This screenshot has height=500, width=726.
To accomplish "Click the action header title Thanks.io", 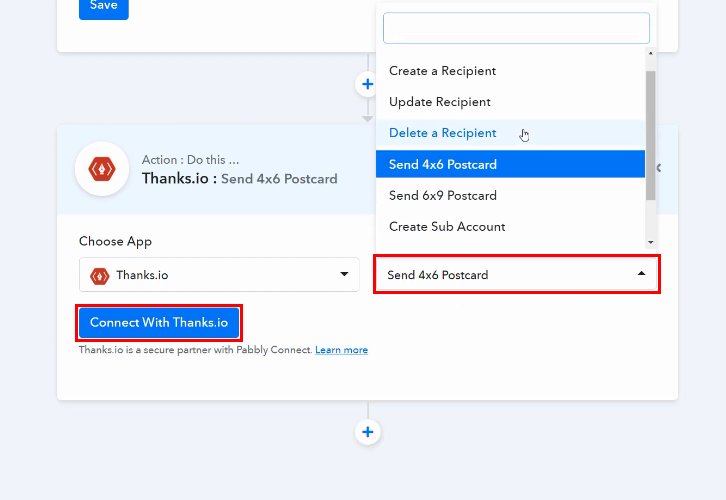I will point(175,178).
